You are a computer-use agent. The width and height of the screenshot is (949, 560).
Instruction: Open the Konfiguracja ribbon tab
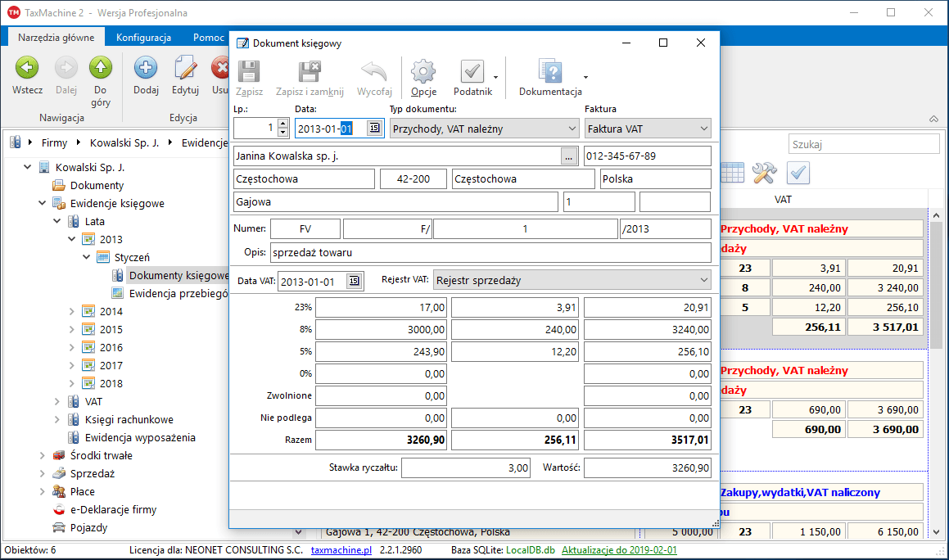[x=143, y=38]
